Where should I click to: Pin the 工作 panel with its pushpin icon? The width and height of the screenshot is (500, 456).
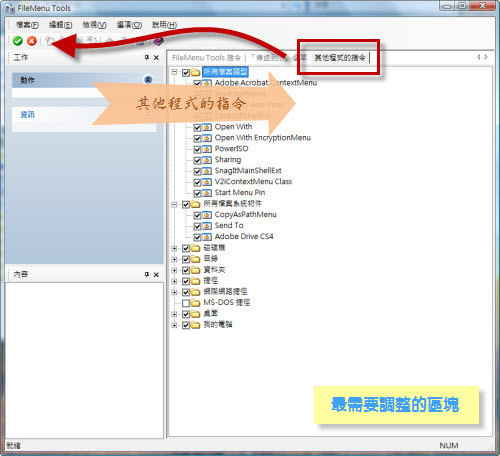(147, 57)
